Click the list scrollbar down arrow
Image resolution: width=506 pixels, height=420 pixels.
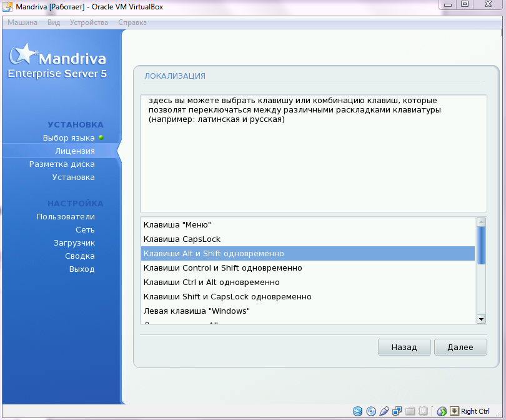point(481,319)
